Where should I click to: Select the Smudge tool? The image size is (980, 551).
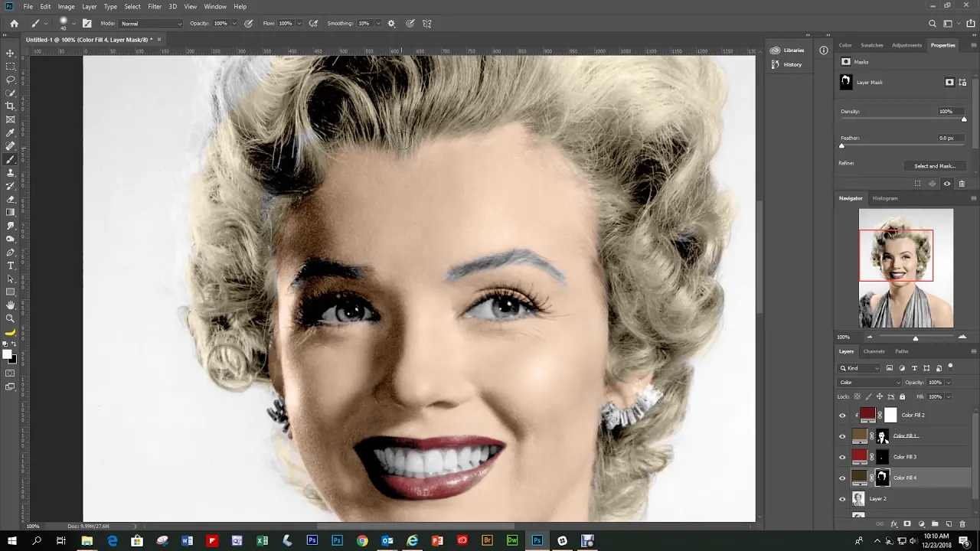pos(10,226)
